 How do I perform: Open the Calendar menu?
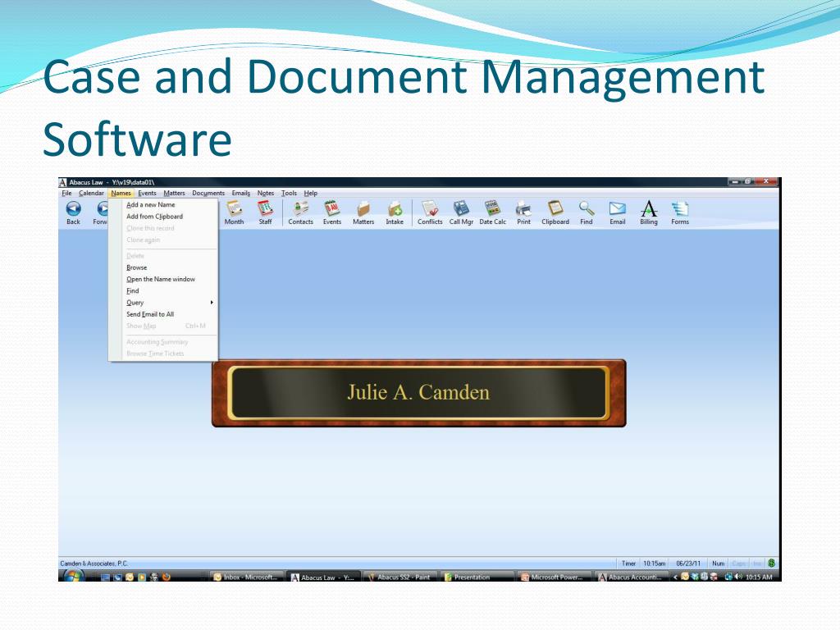tap(91, 193)
